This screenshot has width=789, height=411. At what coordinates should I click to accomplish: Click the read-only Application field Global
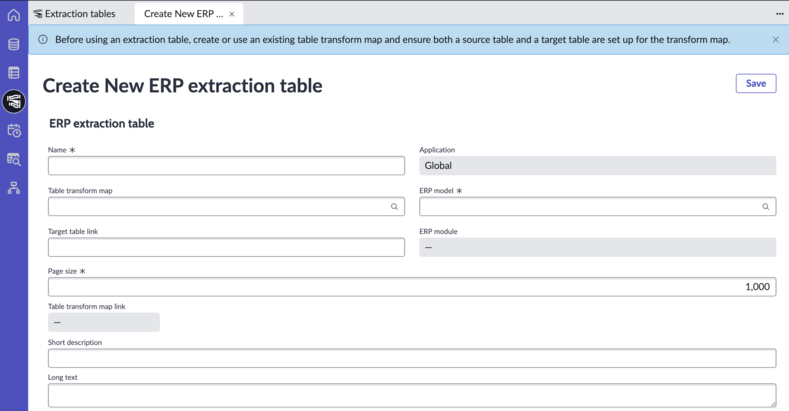click(598, 166)
